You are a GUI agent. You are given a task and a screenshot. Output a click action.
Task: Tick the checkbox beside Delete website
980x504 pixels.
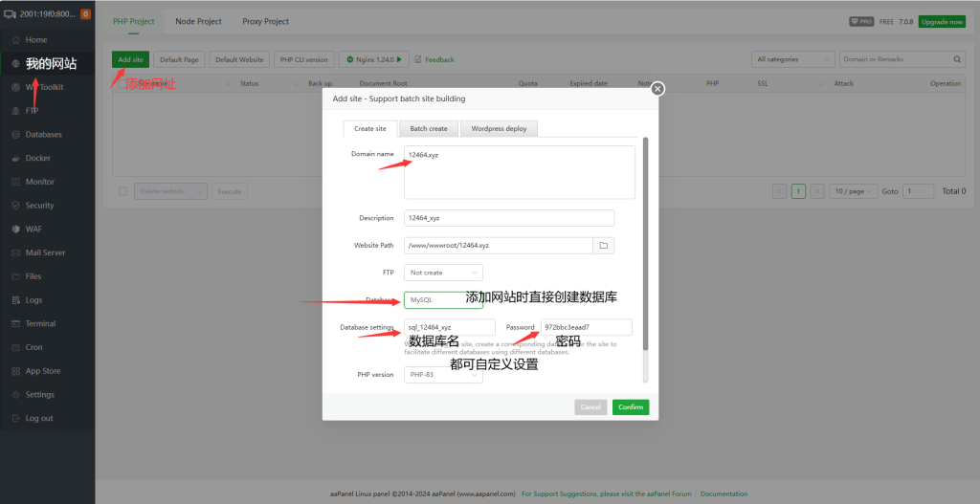123,191
